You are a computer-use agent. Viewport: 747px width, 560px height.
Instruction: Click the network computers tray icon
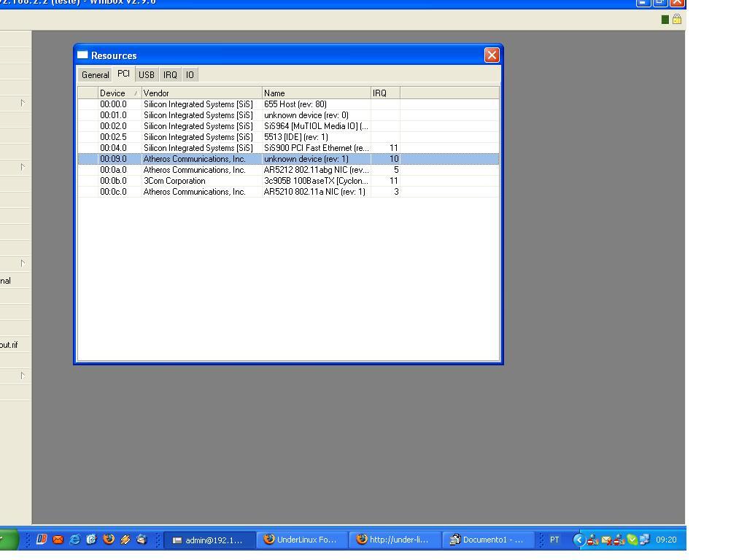point(645,540)
